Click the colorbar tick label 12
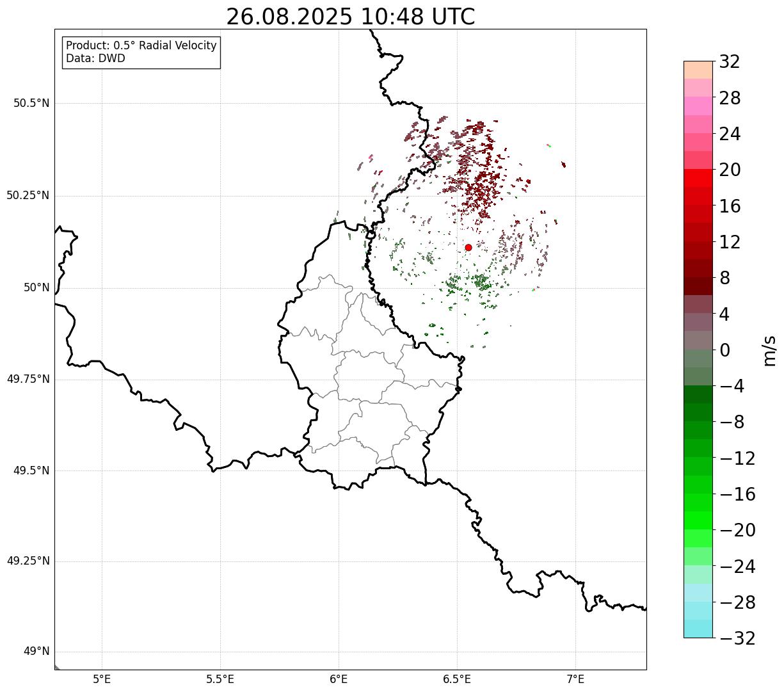 coord(730,242)
